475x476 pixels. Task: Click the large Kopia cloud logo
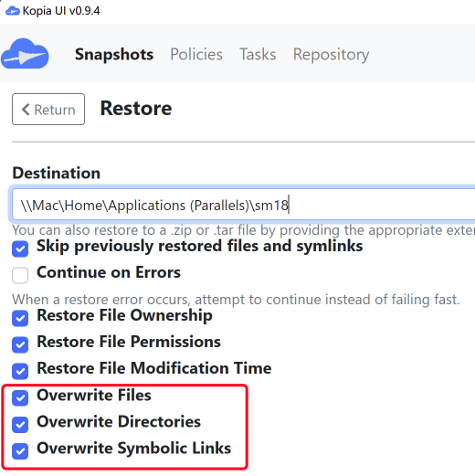coord(25,54)
